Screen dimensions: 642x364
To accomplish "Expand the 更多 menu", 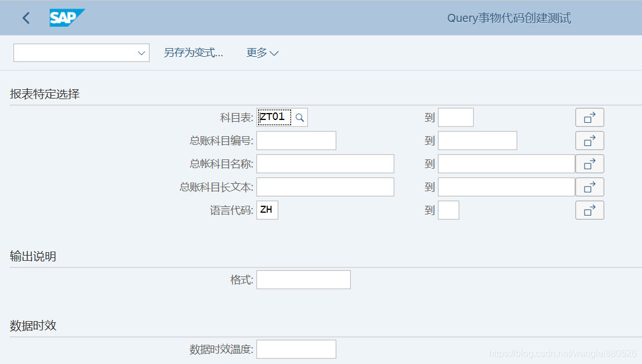I will pos(262,52).
